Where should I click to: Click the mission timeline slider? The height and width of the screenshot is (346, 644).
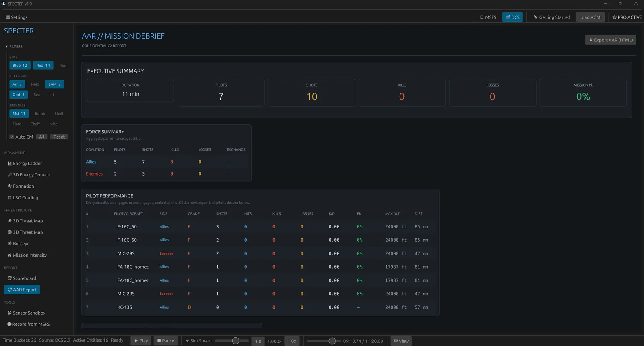click(324, 341)
